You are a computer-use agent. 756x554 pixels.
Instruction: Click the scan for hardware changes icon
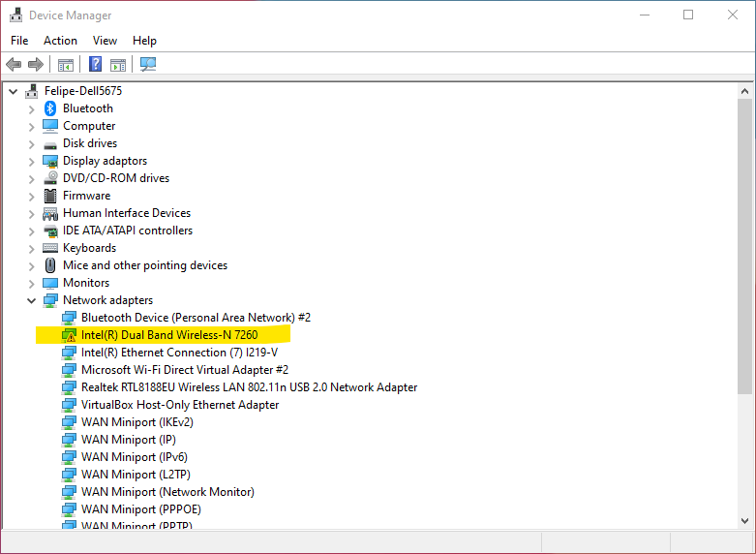click(x=148, y=64)
